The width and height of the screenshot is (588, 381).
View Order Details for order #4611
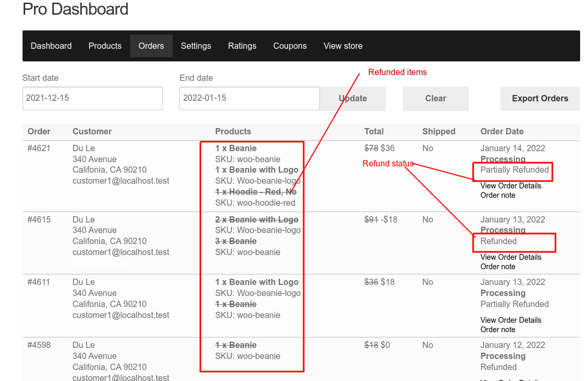tap(510, 320)
